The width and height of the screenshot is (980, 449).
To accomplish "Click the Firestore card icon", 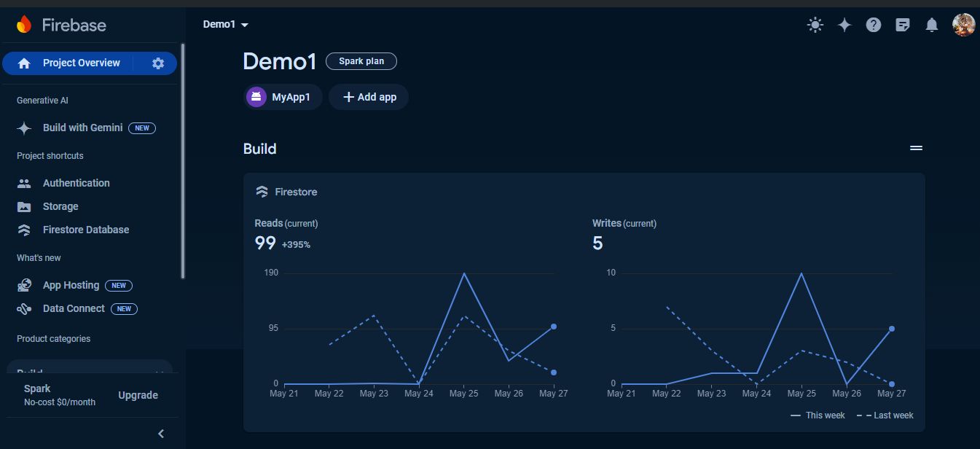I will pyautogui.click(x=262, y=192).
